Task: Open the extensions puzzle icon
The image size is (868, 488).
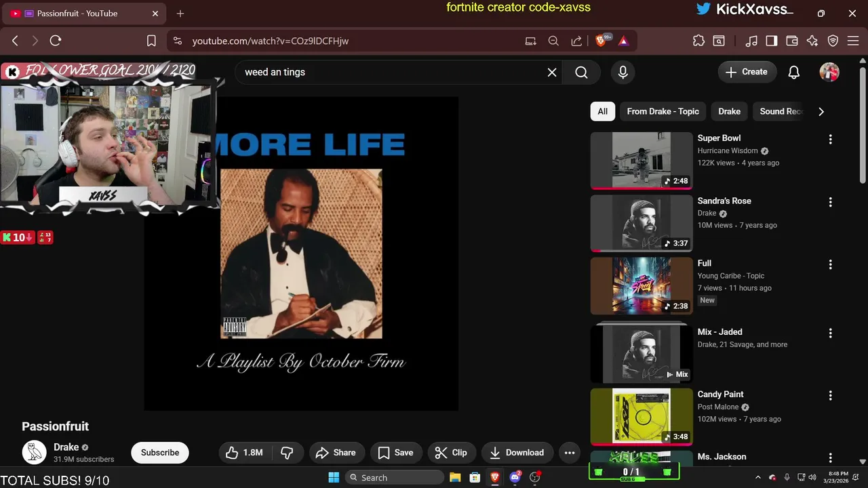Action: pyautogui.click(x=698, y=41)
